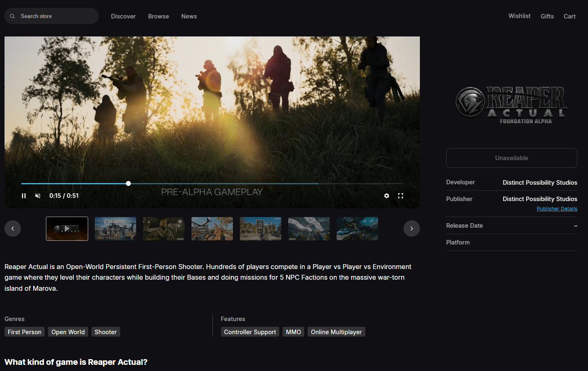Click the Platform row label
Screen dimensions: 588x371
[458, 242]
